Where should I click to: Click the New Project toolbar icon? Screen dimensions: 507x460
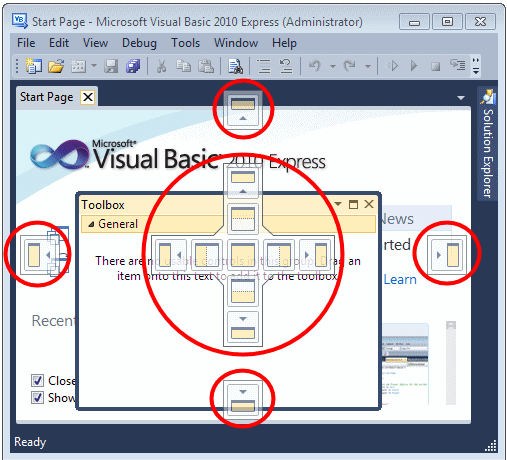[34, 66]
